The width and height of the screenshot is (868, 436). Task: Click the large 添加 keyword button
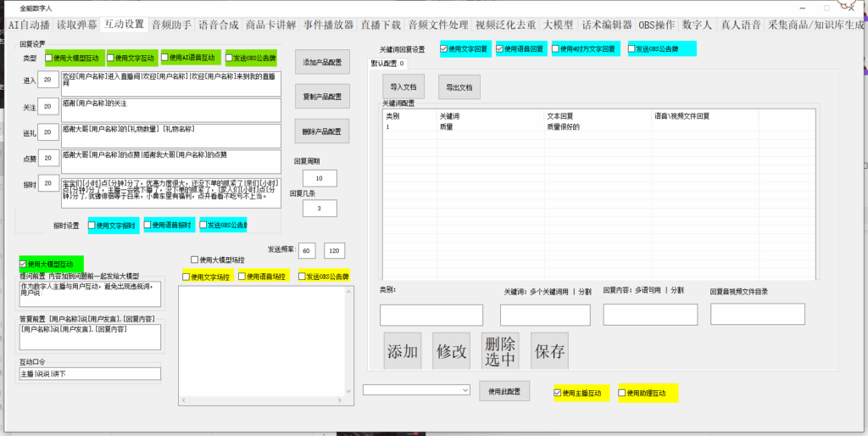pos(403,351)
